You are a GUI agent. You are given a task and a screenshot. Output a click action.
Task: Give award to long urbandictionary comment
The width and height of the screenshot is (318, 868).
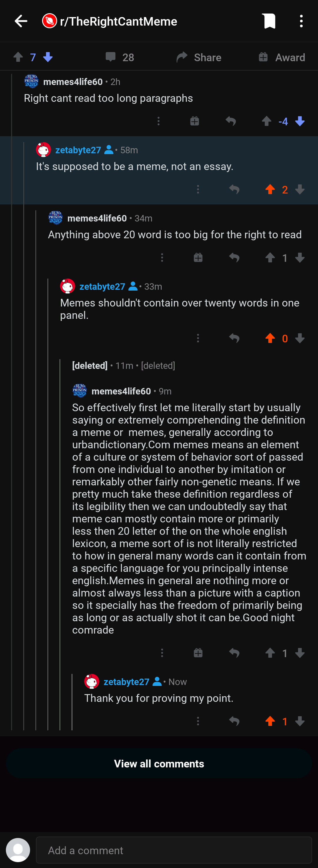pyautogui.click(x=198, y=653)
